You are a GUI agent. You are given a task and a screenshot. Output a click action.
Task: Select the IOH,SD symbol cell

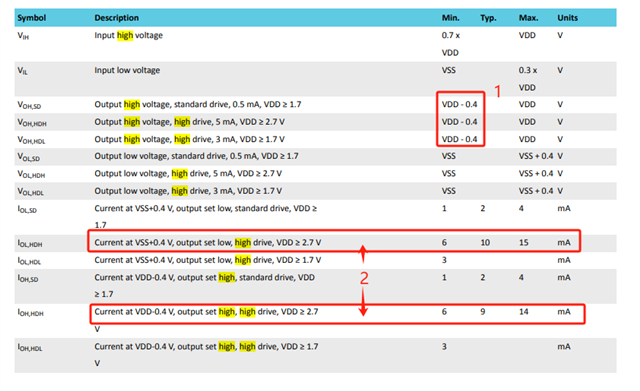tap(28, 278)
